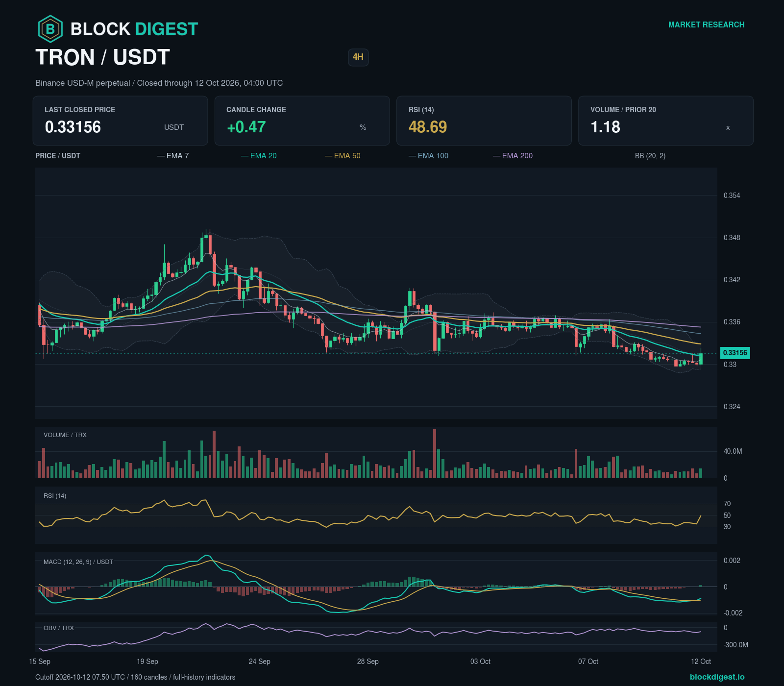
Task: Click the -300.0M OBV axis label
Action: point(736,645)
